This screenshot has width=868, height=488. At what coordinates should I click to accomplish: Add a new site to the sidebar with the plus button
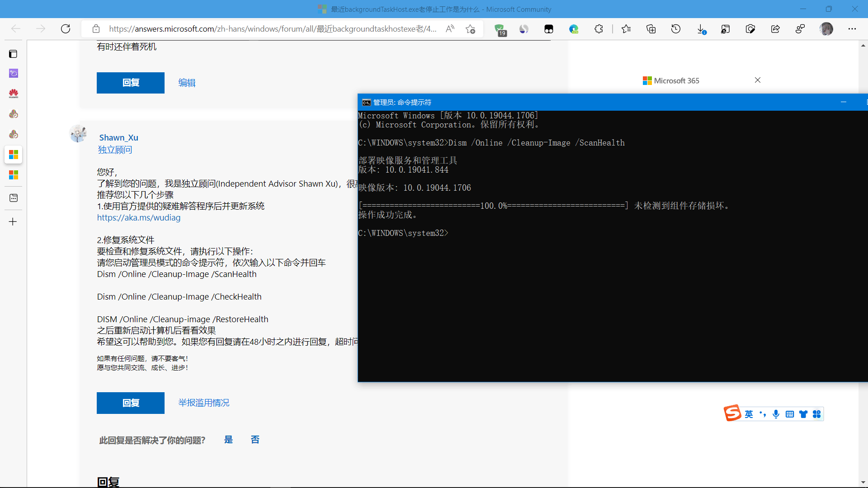(13, 221)
